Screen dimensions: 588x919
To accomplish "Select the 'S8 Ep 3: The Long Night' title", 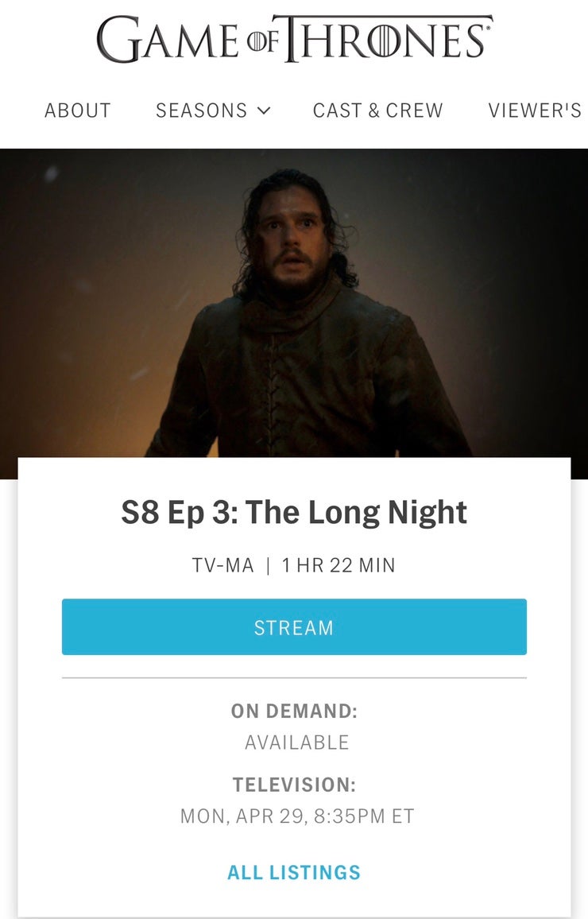I will click(294, 512).
